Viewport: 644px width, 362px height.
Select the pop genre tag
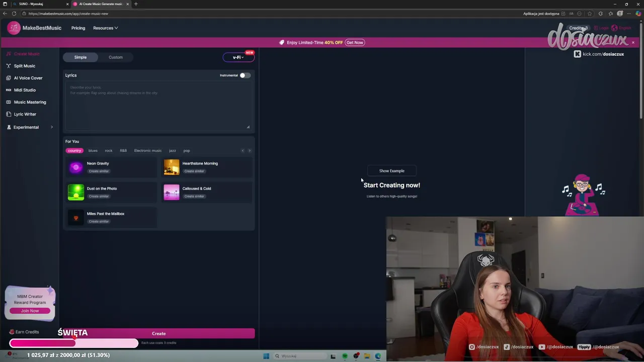click(x=187, y=150)
